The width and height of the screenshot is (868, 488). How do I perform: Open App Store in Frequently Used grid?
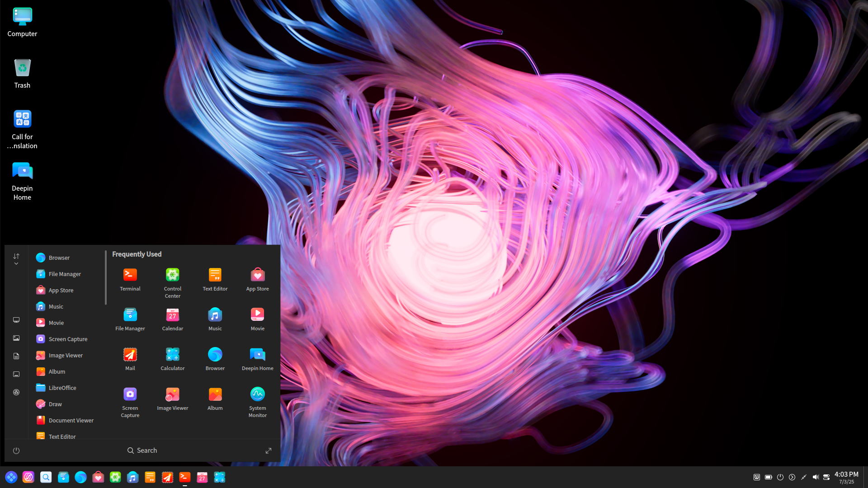coord(258,280)
